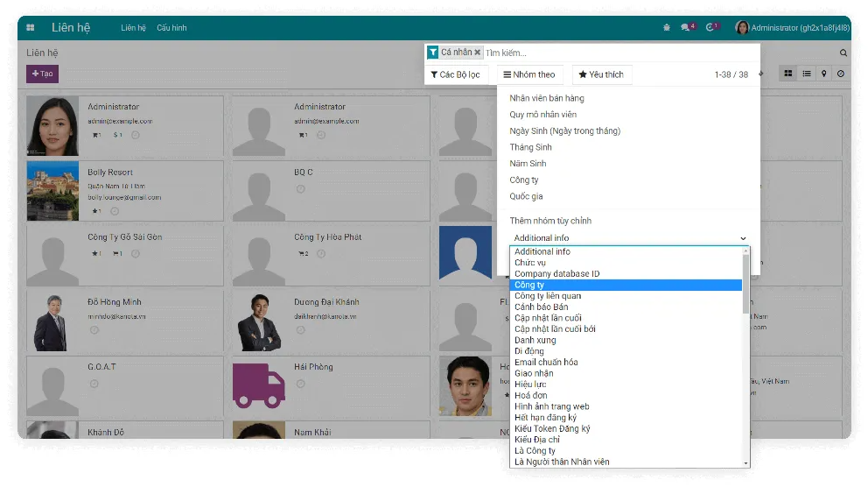Screen dimensions: 868x494
Task: Open the Các Bộ lọc dropdown
Action: [x=456, y=75]
